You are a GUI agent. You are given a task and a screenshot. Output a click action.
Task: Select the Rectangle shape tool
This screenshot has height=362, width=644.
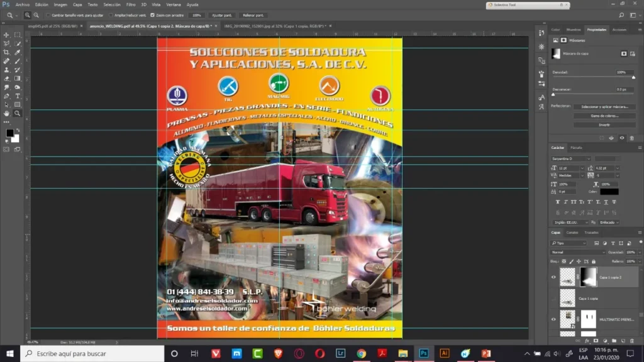[x=17, y=105]
